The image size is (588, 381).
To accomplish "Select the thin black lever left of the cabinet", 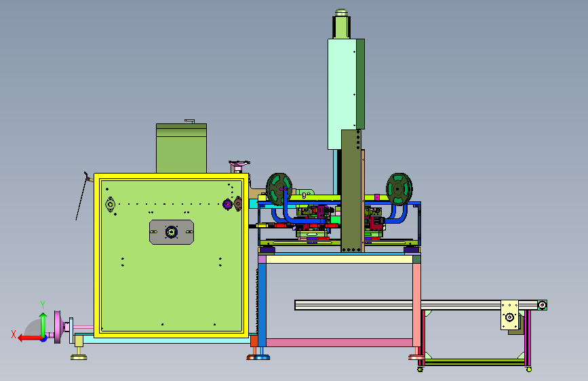I will coord(81,196).
